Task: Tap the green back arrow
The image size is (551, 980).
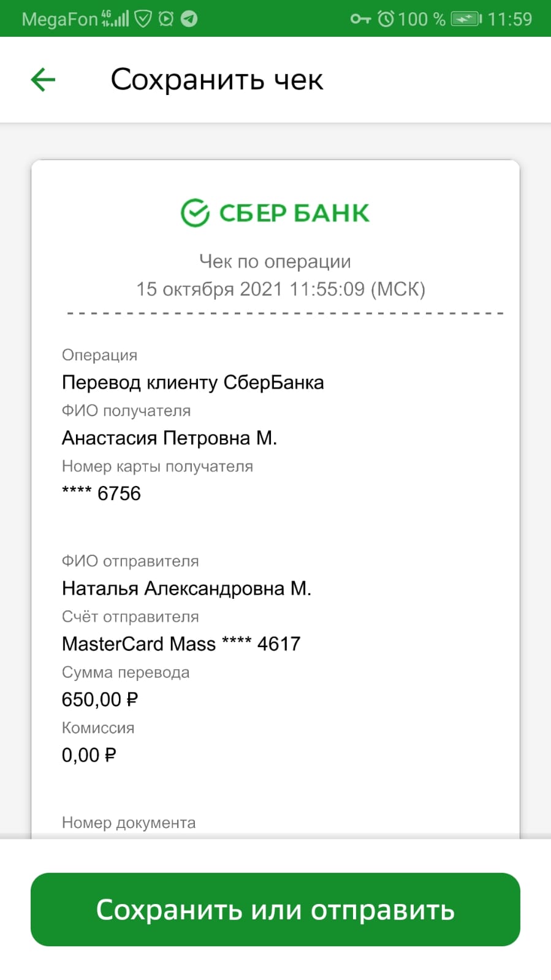Action: 43,80
